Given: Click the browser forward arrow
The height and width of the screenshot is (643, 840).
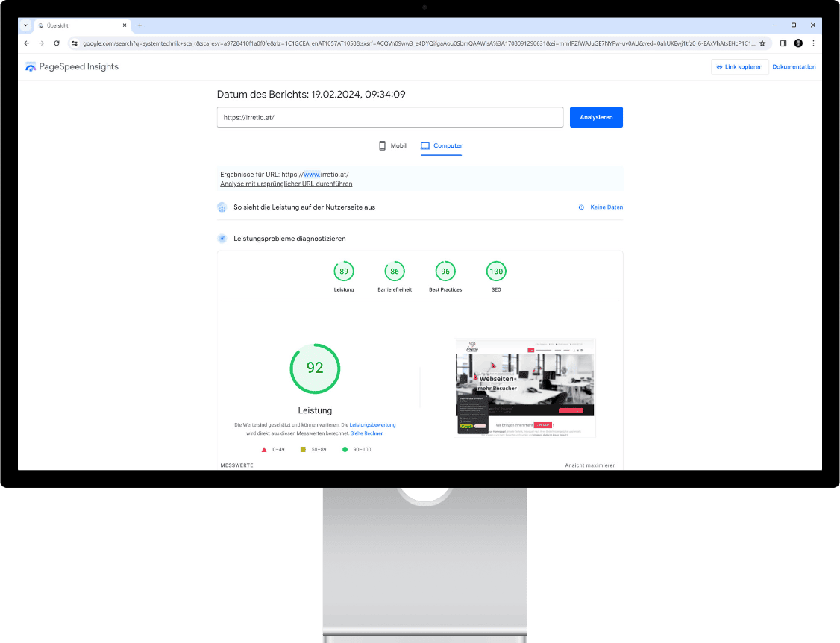Looking at the screenshot, I should click(41, 43).
